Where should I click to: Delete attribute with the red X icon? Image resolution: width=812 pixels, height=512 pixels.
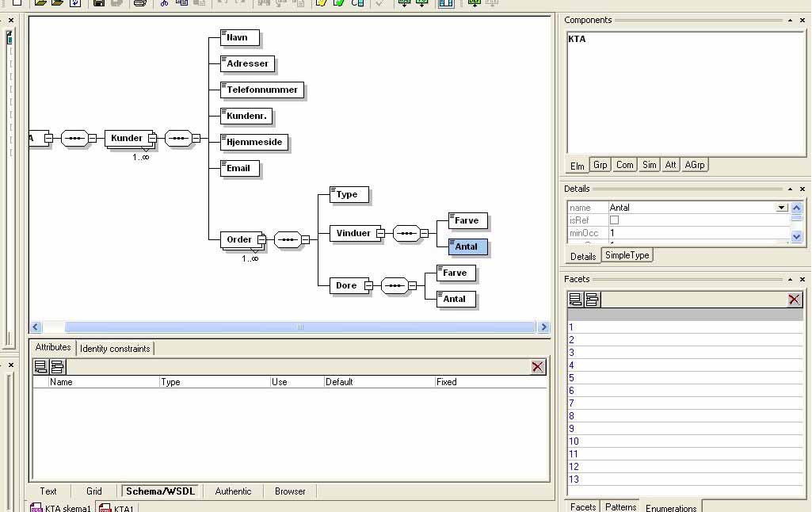pos(538,366)
